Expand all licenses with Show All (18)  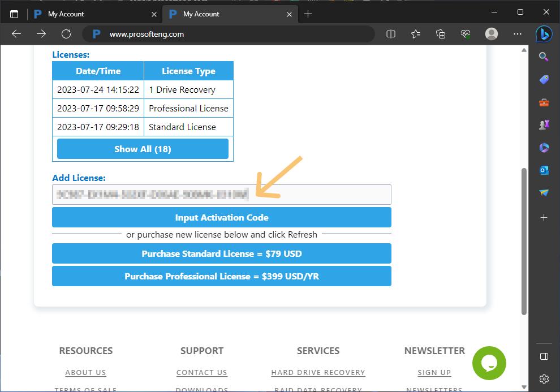(143, 149)
